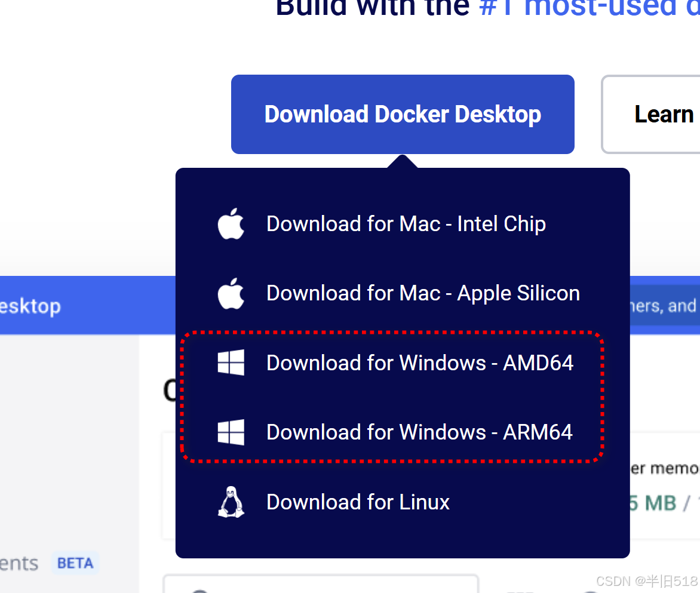Screen dimensions: 700x593
Task: Click the 'ents' sidebar item beside BETA
Action: [x=19, y=563]
